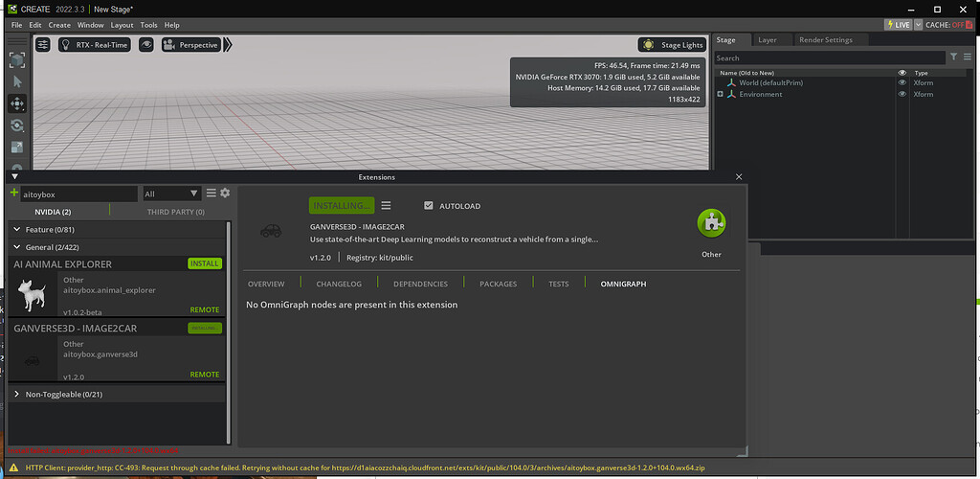The image size is (980, 479).
Task: Click the large INSTALLING... button
Action: (342, 206)
